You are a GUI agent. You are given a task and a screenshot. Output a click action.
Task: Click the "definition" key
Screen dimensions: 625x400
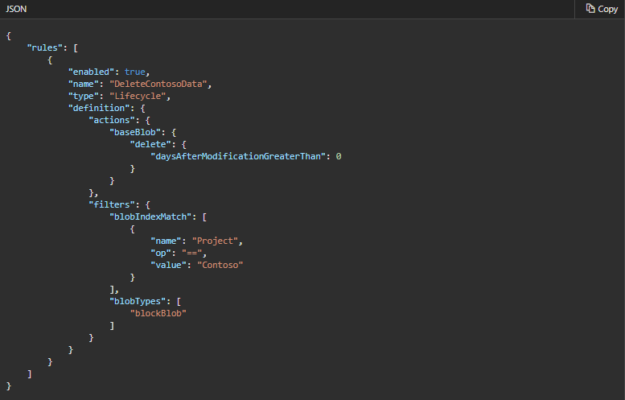point(99,108)
